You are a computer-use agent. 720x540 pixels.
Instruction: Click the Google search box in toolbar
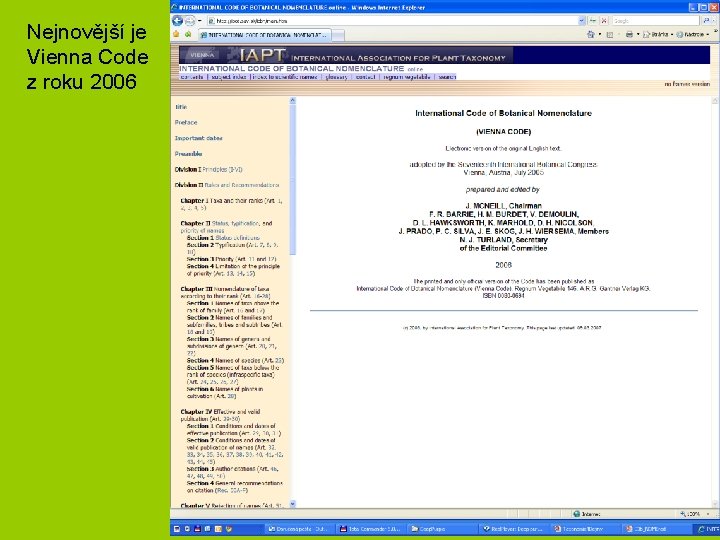point(655,21)
